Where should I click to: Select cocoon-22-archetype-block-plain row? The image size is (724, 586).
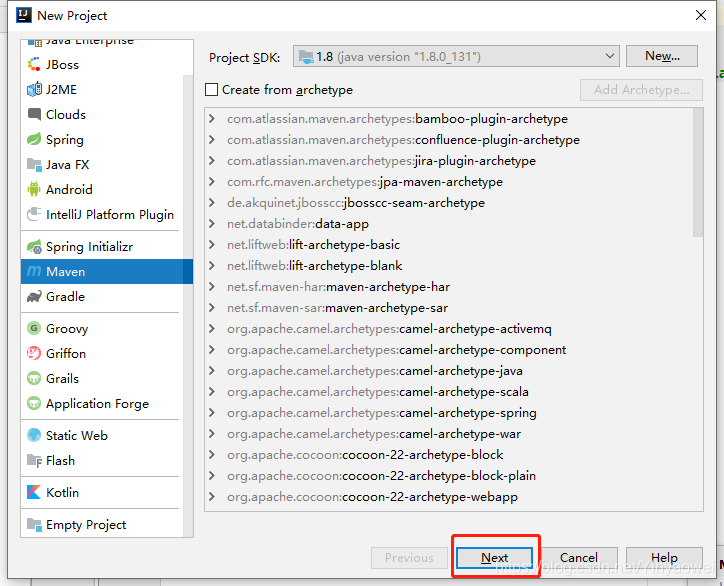(449, 476)
